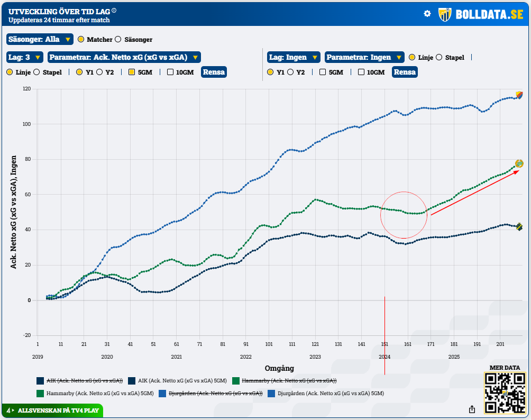Open the Lag: 3 dropdown
The width and height of the screenshot is (531, 420).
25,57
